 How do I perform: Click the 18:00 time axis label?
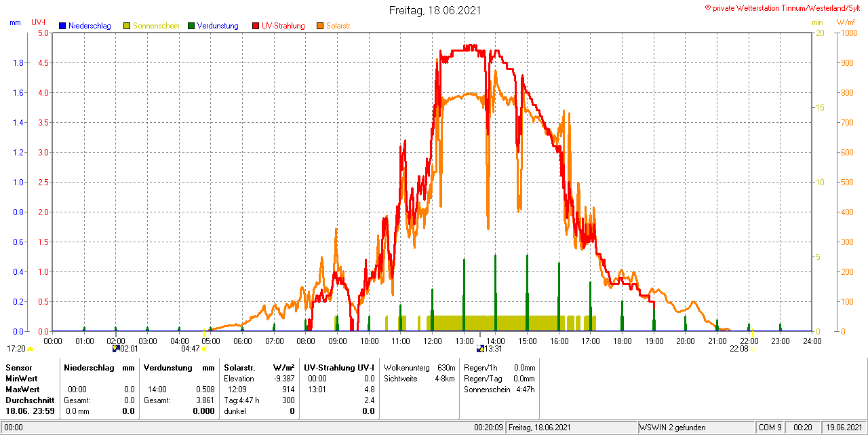pyautogui.click(x=623, y=341)
